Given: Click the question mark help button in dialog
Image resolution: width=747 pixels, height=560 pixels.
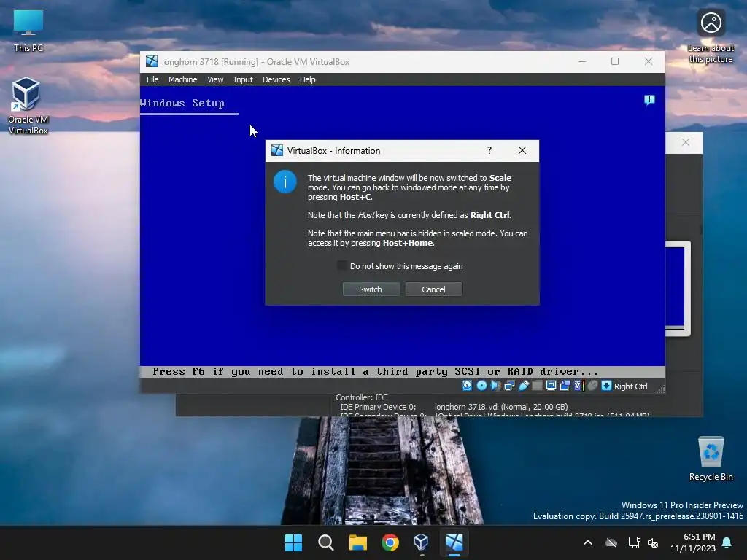Looking at the screenshot, I should tap(489, 150).
